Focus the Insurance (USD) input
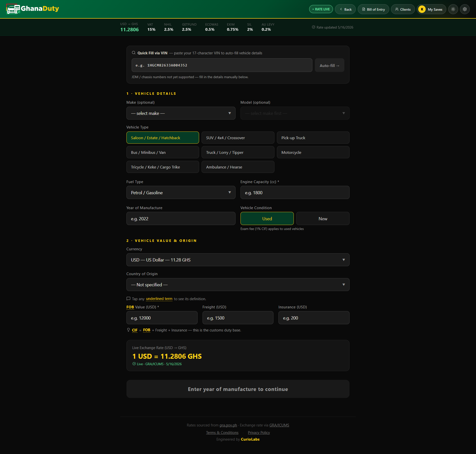This screenshot has width=476, height=454. point(314,318)
